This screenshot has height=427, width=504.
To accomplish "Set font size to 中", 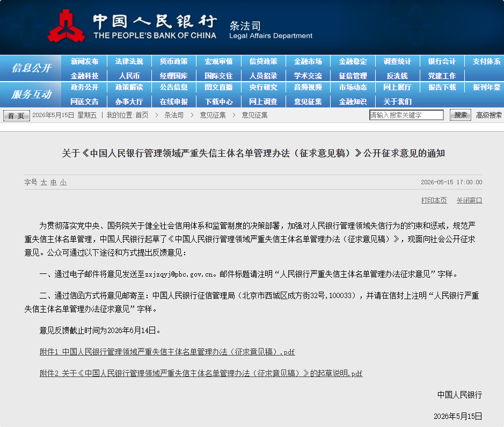I will pos(53,182).
